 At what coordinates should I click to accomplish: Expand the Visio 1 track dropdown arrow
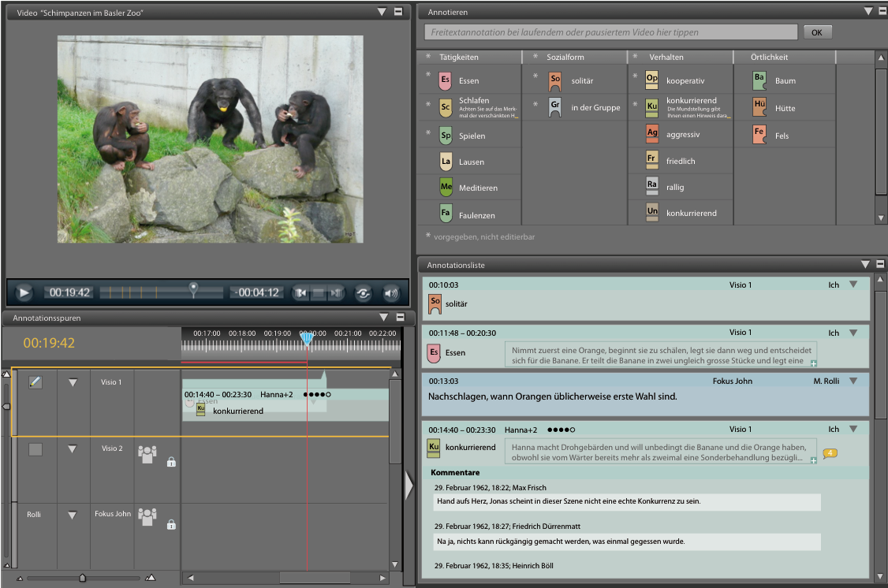click(x=73, y=383)
